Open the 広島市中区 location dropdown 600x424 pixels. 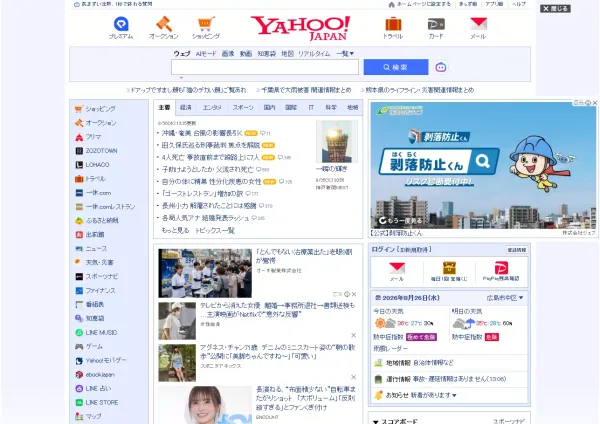[x=505, y=298]
